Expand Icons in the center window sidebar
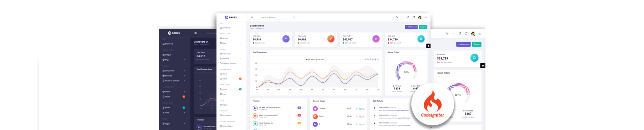644x130 pixels. 230,94
